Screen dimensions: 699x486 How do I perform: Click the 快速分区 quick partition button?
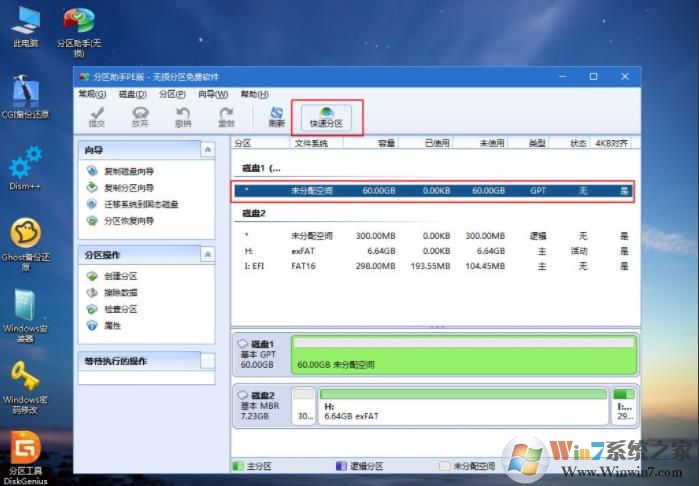tap(326, 118)
